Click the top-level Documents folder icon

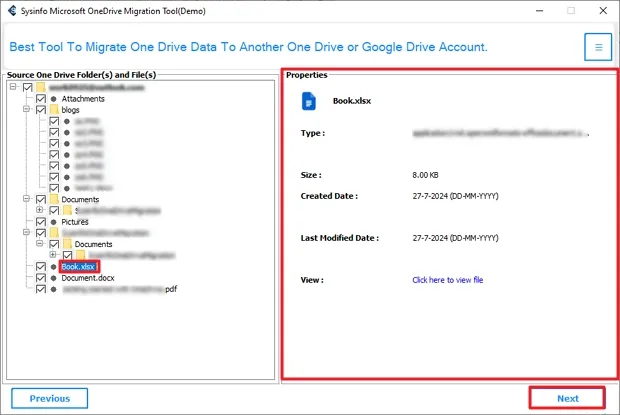54,200
